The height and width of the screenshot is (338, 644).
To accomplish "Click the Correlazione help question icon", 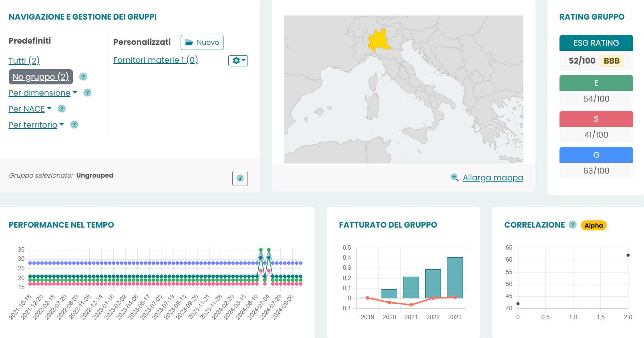I will click(573, 225).
